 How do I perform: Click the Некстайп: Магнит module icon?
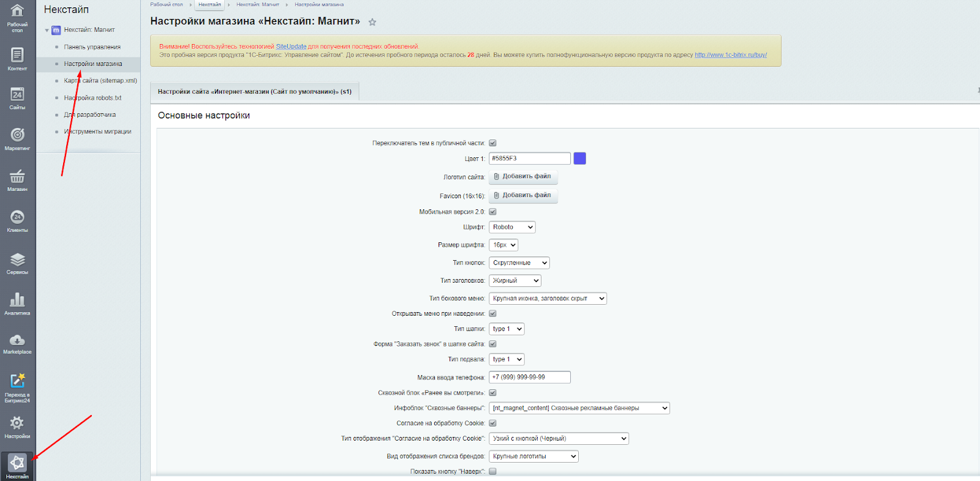(56, 30)
